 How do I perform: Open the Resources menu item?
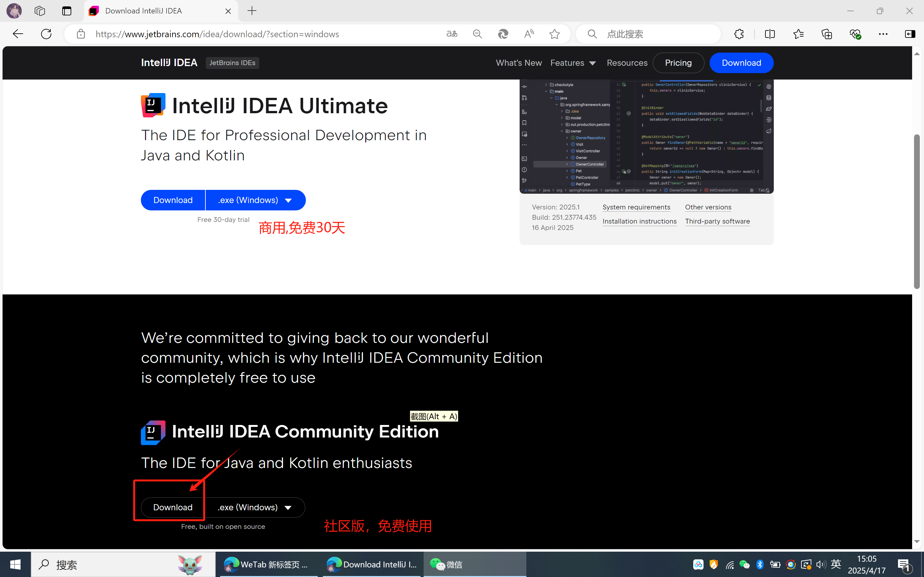pyautogui.click(x=627, y=63)
